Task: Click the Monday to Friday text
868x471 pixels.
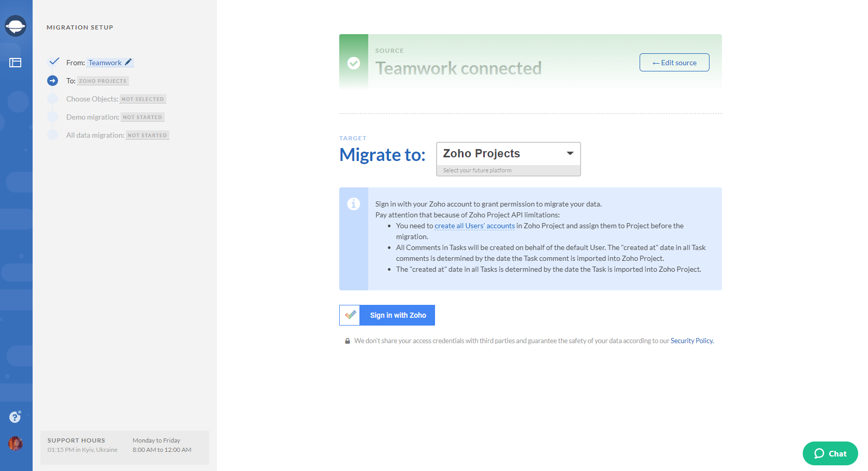Action: click(x=156, y=440)
